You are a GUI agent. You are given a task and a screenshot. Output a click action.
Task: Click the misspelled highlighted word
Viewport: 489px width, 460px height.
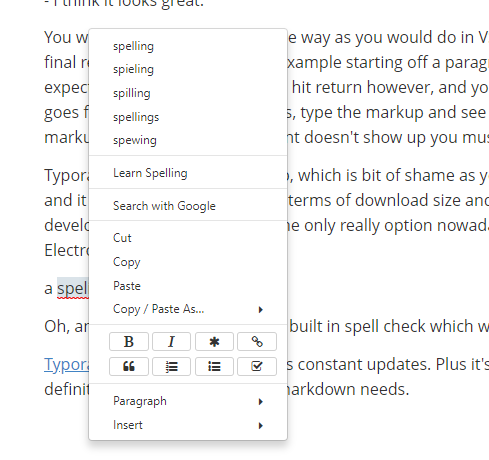[x=73, y=288]
